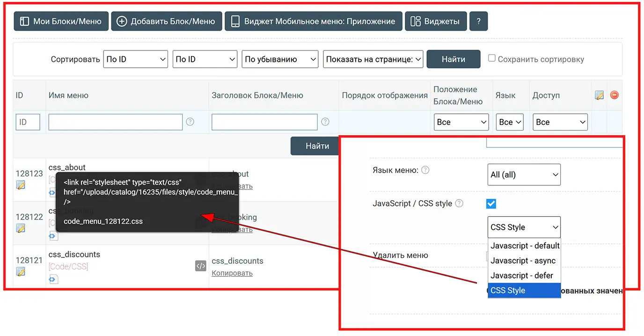Click help icon next to JavaScript / CSS style
This screenshot has height=336, width=644.
[x=459, y=204]
